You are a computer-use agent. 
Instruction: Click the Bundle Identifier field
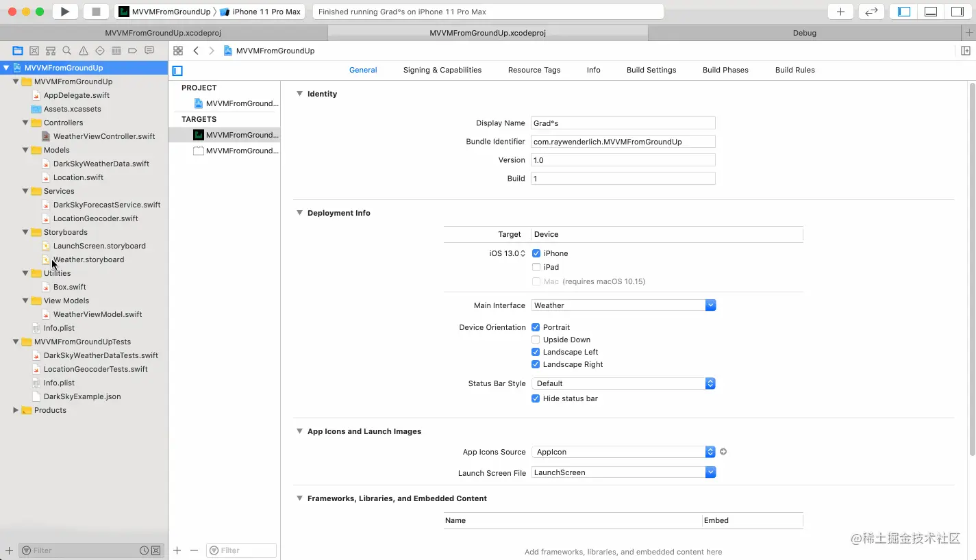click(x=623, y=142)
